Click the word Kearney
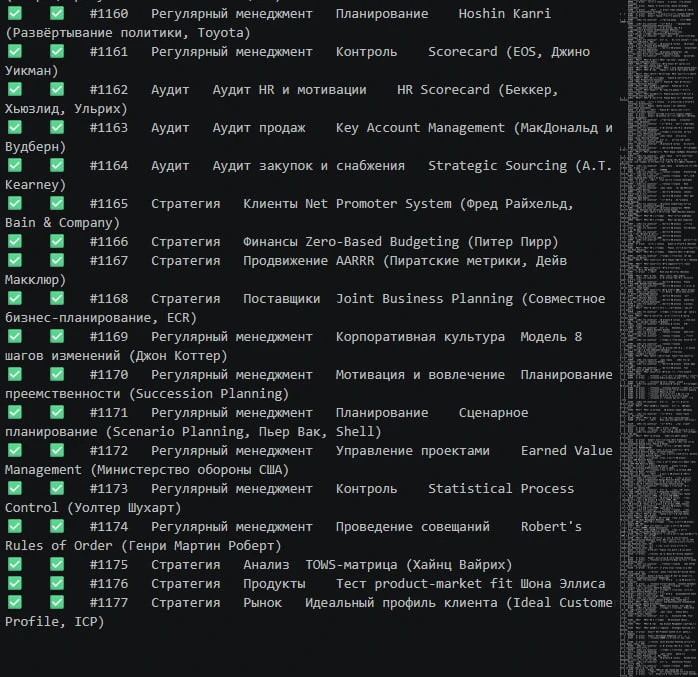The width and height of the screenshot is (698, 677). pyautogui.click(x=32, y=185)
